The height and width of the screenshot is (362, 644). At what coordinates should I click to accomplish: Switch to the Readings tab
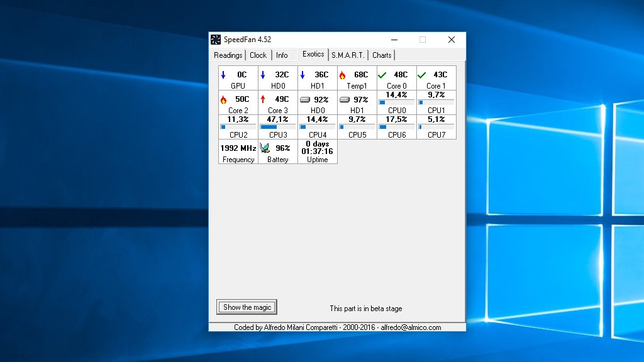[x=228, y=55]
